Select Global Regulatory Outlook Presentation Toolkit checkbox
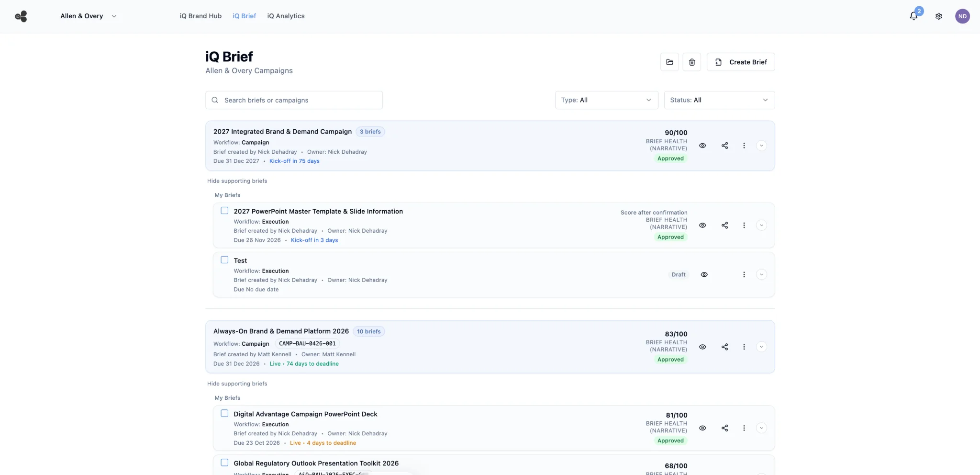Screen dimensions: 980x475 224,463
